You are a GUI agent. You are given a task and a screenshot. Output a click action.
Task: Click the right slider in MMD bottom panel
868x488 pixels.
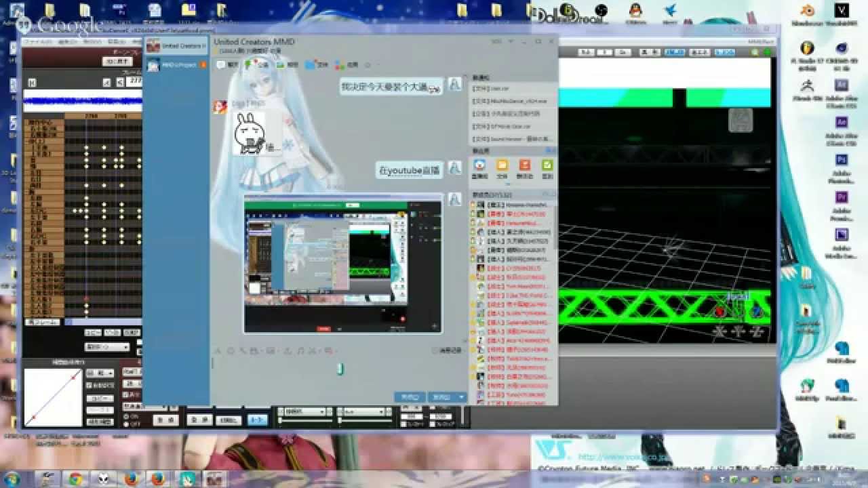(365, 421)
